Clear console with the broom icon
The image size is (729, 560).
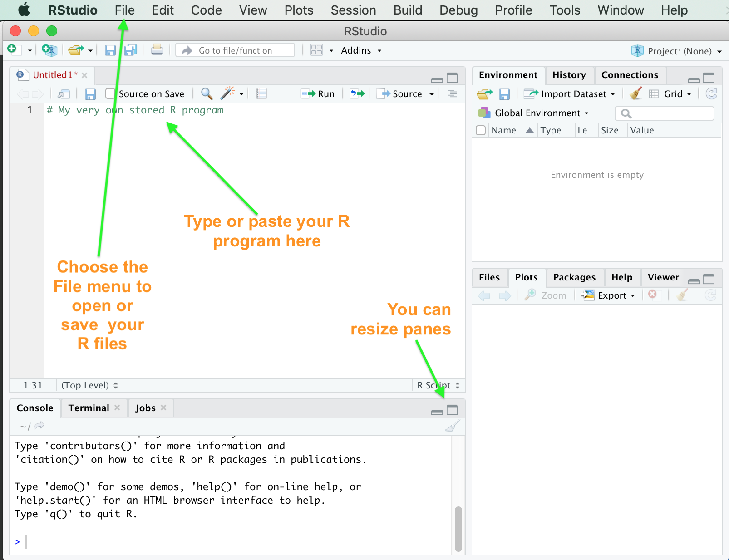[x=453, y=426]
